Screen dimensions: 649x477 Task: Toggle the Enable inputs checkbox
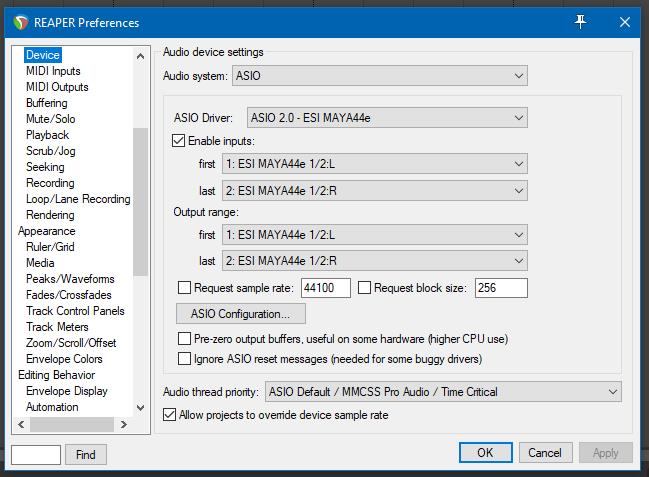tap(178, 141)
